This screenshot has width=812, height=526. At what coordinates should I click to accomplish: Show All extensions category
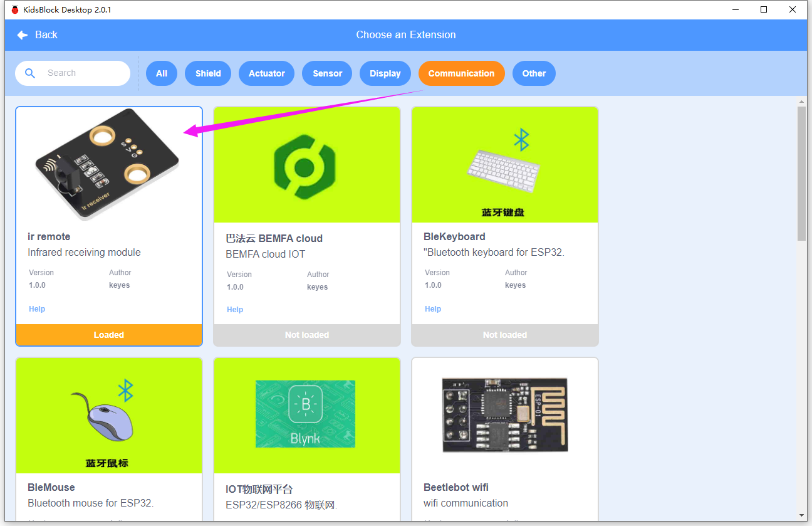[162, 73]
